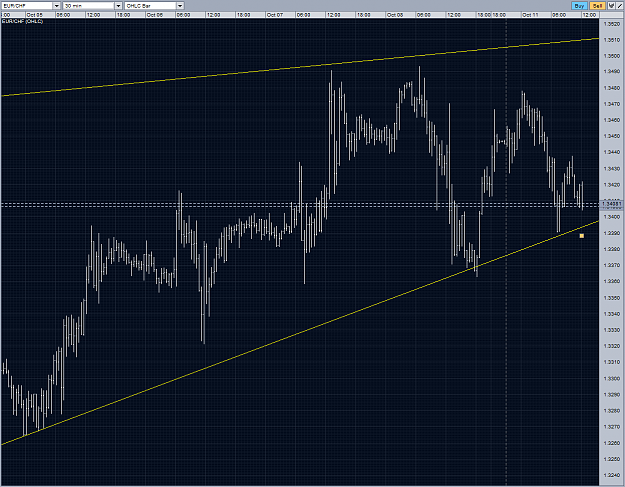Click the 1.3350 price axis label

[612, 298]
